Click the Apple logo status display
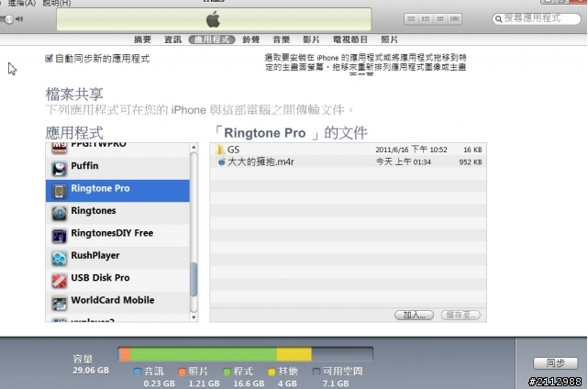Viewport: 588px width, 389px height. point(214,19)
